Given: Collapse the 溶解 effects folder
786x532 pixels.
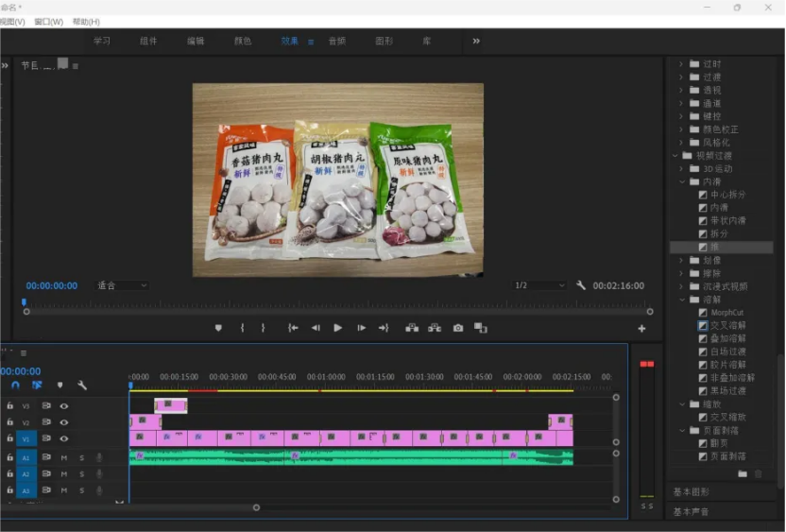Looking at the screenshot, I should pos(683,300).
